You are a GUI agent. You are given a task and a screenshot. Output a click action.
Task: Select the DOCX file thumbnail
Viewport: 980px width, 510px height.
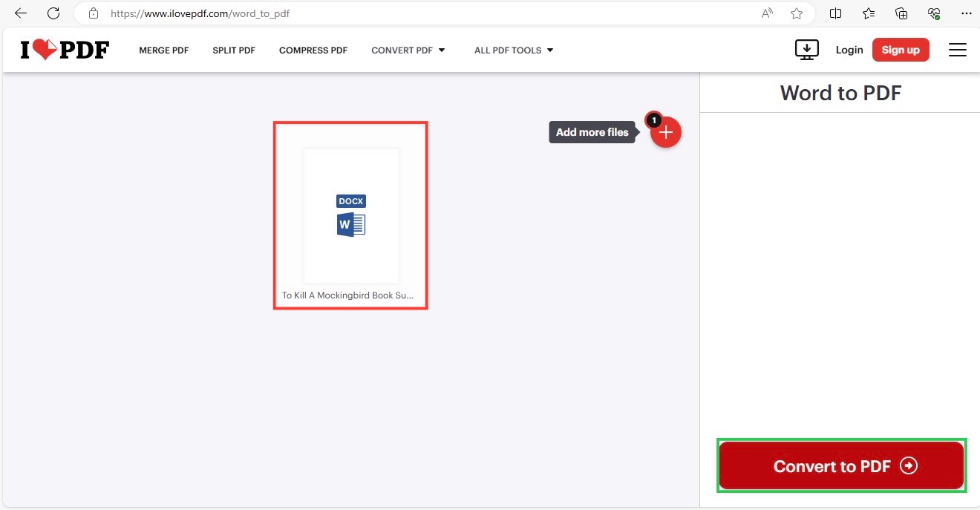click(351, 215)
